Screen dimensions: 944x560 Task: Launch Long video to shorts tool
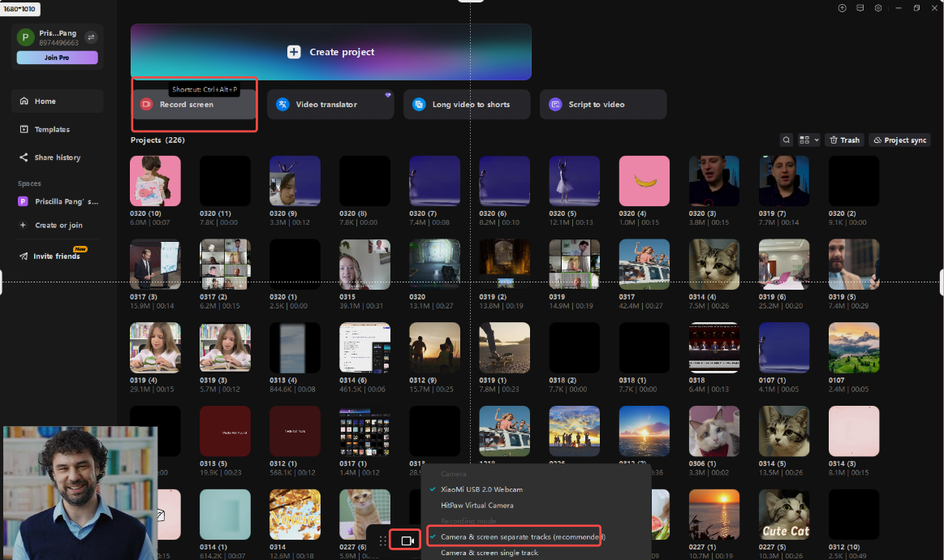[x=467, y=104]
